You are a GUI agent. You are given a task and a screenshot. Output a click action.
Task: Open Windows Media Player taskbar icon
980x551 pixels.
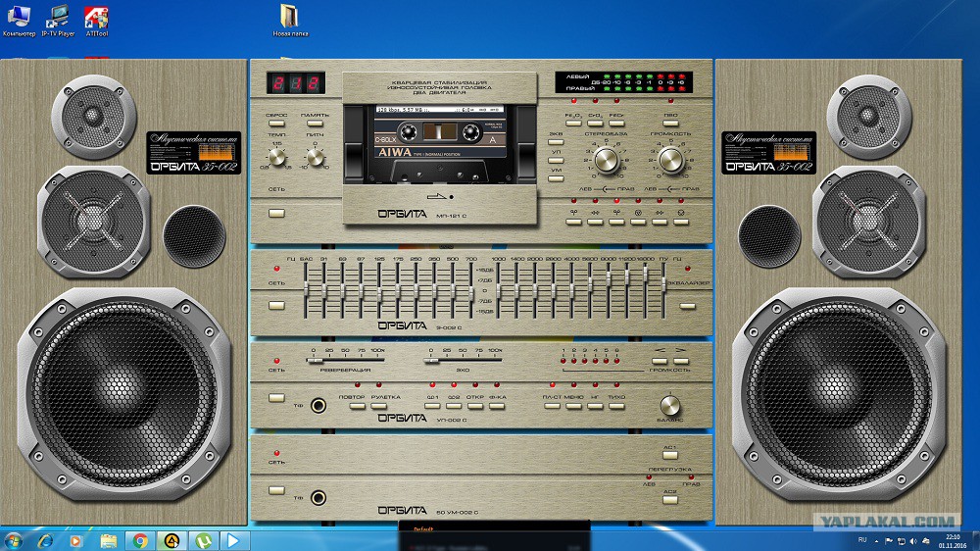[x=76, y=540]
